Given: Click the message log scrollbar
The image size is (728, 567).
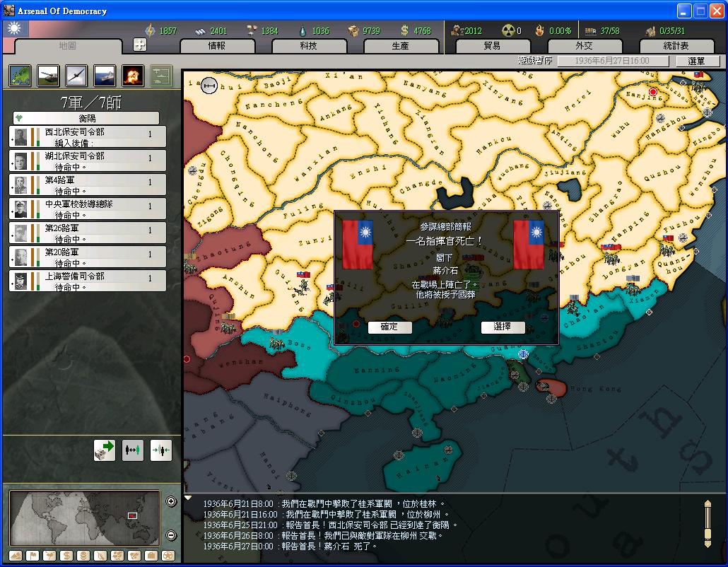Looking at the screenshot, I should tap(708, 524).
